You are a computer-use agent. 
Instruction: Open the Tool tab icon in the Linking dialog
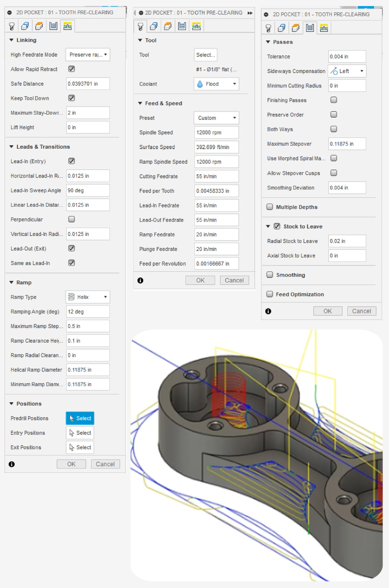(12, 26)
